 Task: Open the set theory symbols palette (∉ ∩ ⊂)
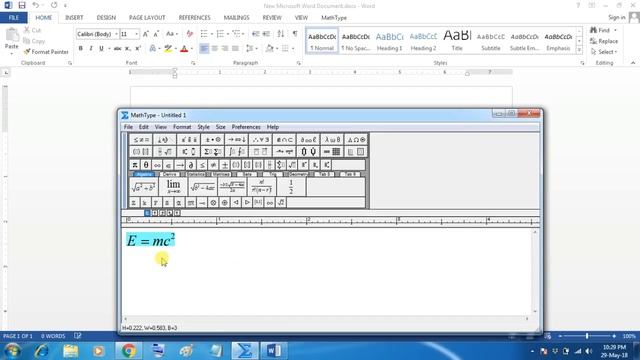coord(284,140)
